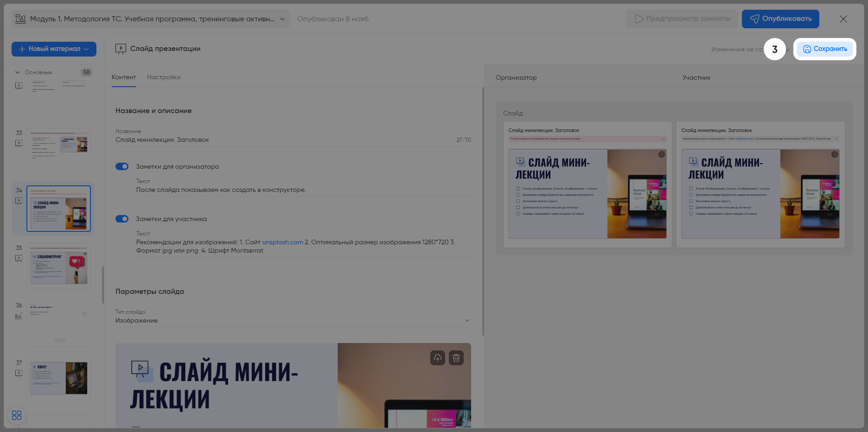Image resolution: width=868 pixels, height=432 pixels.
Task: Click the round icon on the Организатор slide preview
Action: (x=662, y=154)
